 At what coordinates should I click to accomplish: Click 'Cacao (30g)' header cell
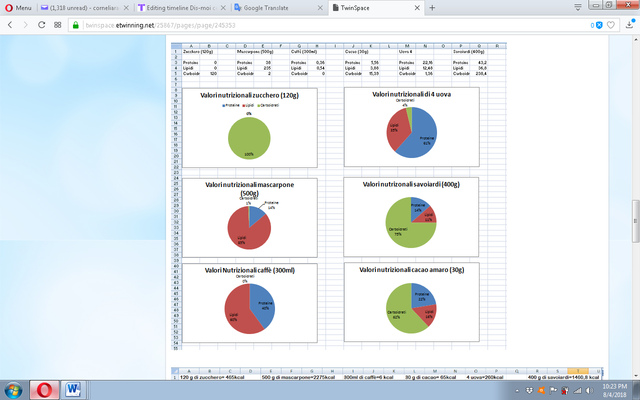356,52
